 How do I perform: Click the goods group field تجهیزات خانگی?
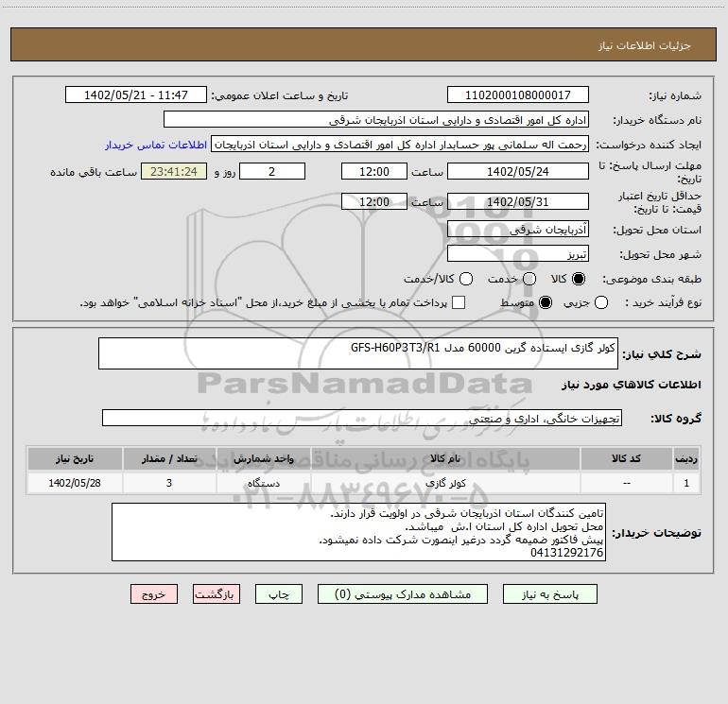coord(362,418)
